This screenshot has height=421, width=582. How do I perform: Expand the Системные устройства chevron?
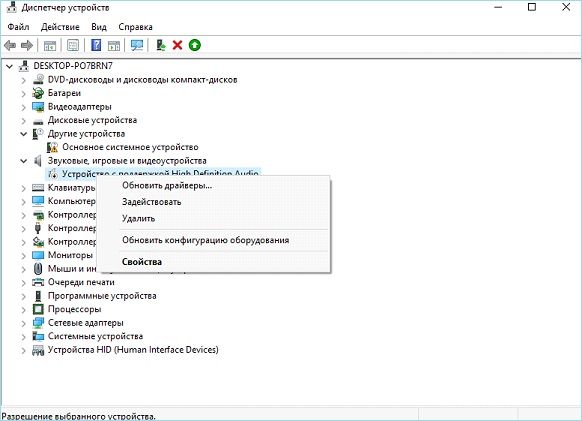point(23,337)
